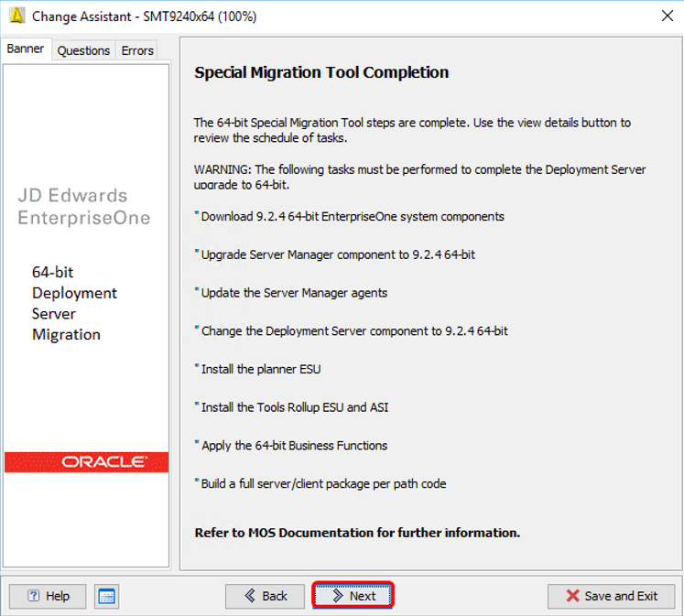
Task: Click Save and Exit
Action: 611,596
